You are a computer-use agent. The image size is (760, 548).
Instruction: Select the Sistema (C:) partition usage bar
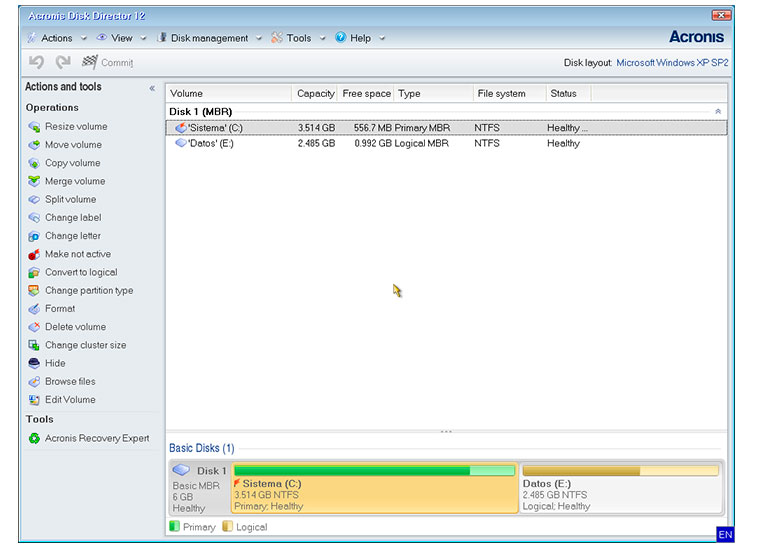tap(374, 470)
